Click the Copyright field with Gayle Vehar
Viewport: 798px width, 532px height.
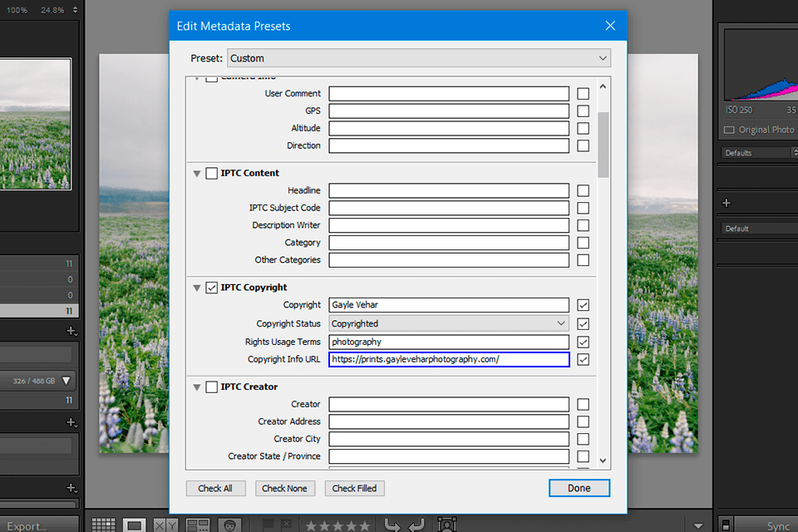click(x=449, y=305)
